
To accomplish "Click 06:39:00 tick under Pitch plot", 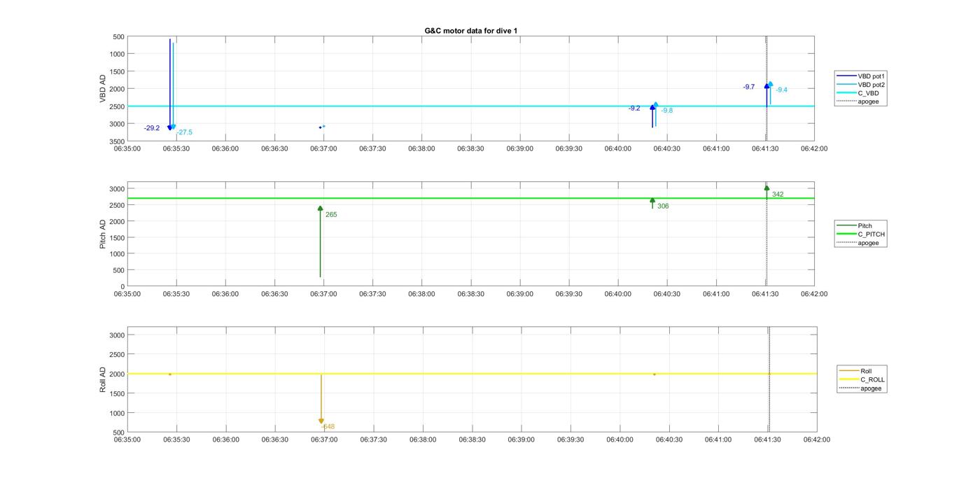I will [x=519, y=294].
